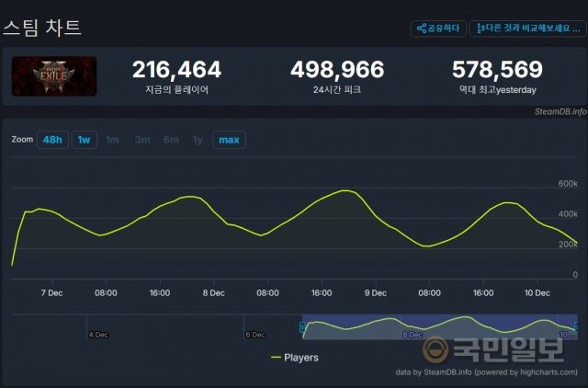Click the 400k y-axis label
Viewport: 588px width, 388px height.
[x=568, y=214]
